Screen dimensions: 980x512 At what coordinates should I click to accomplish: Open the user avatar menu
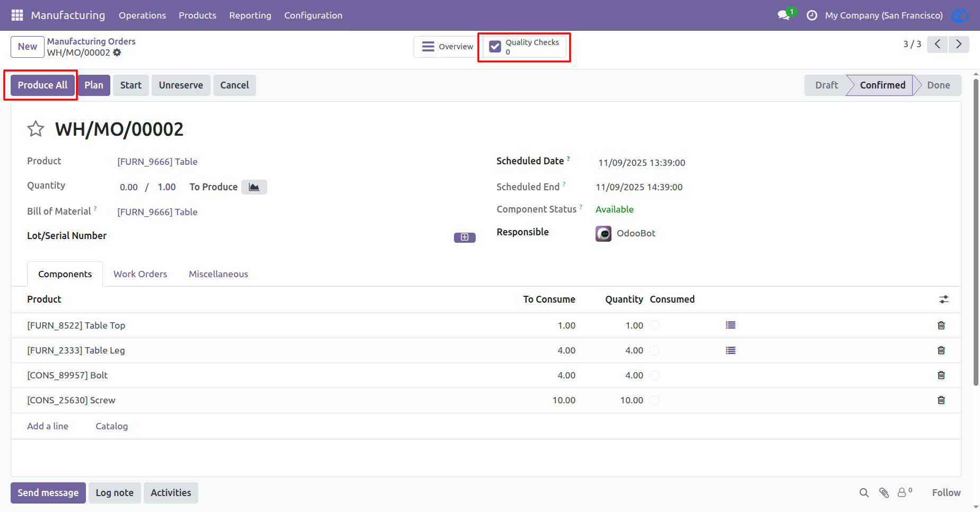click(960, 15)
